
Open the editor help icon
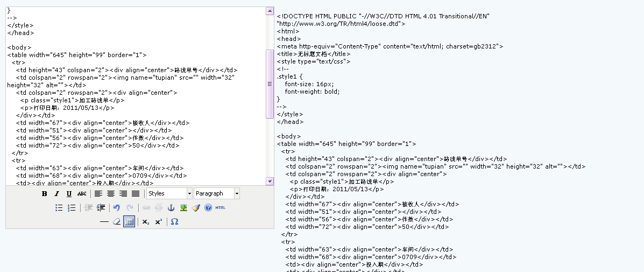pyautogui.click(x=208, y=208)
